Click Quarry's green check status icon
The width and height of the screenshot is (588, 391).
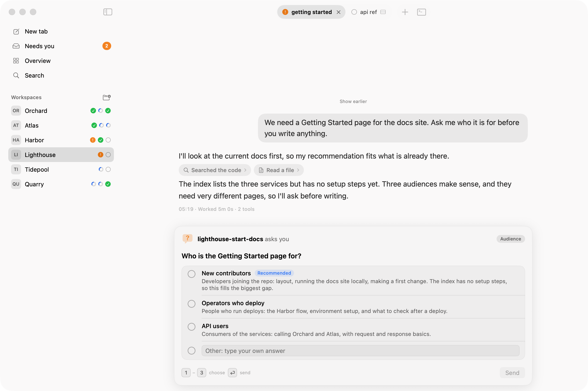(x=108, y=184)
